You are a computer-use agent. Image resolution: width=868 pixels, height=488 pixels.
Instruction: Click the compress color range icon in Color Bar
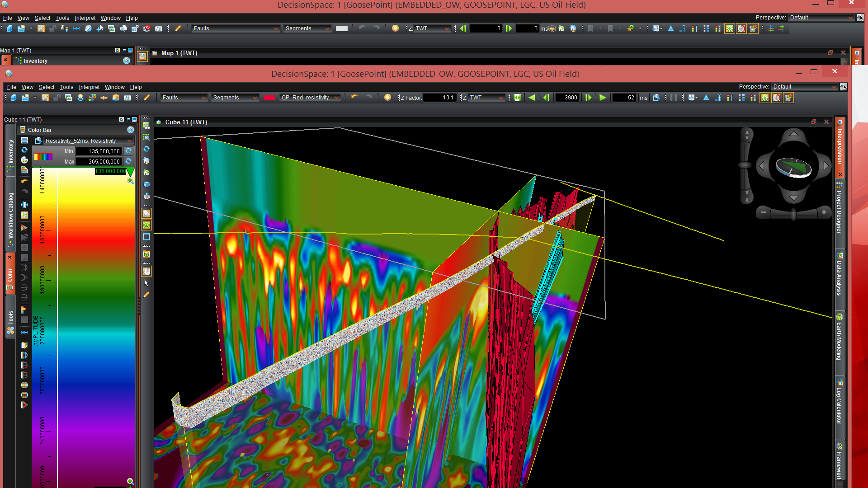click(24, 205)
